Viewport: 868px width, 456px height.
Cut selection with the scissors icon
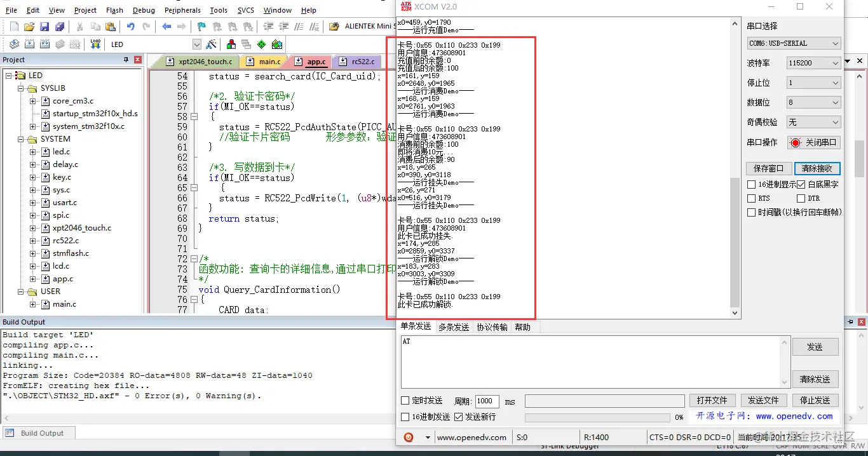tap(79, 27)
